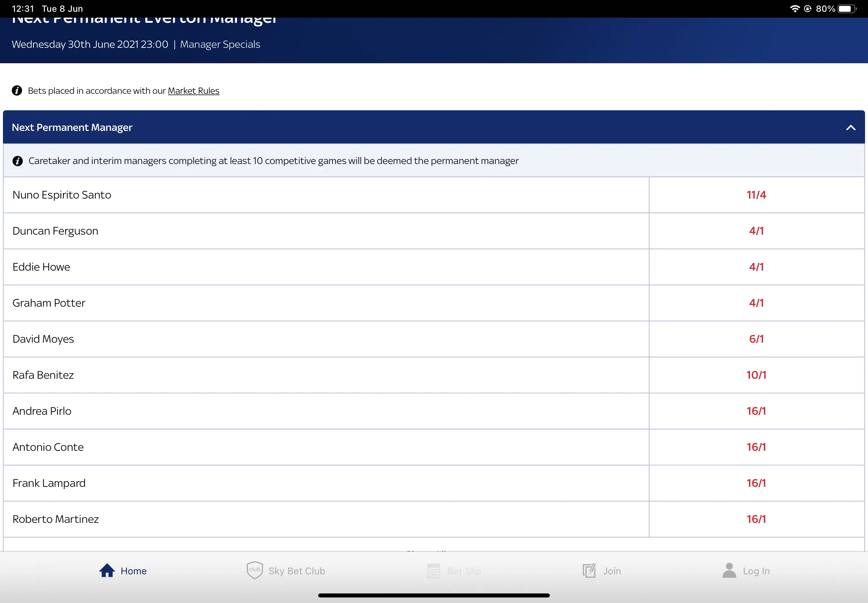Open the Market Rules link
This screenshot has width=868, height=603.
(193, 91)
